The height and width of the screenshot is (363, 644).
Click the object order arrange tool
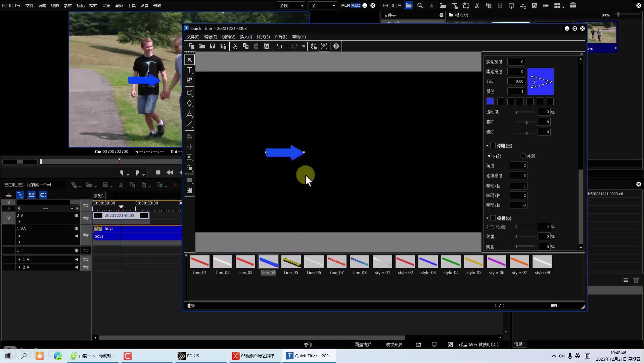(x=189, y=168)
